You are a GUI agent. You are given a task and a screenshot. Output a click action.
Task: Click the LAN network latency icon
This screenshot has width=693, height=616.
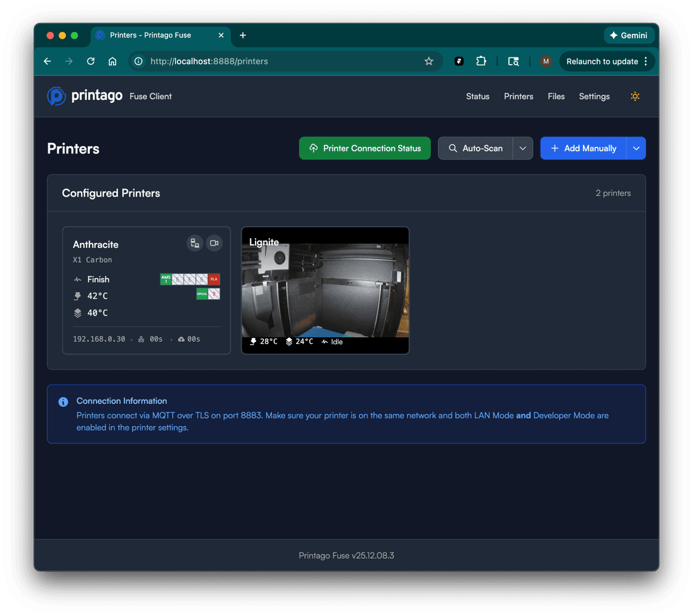click(x=141, y=339)
